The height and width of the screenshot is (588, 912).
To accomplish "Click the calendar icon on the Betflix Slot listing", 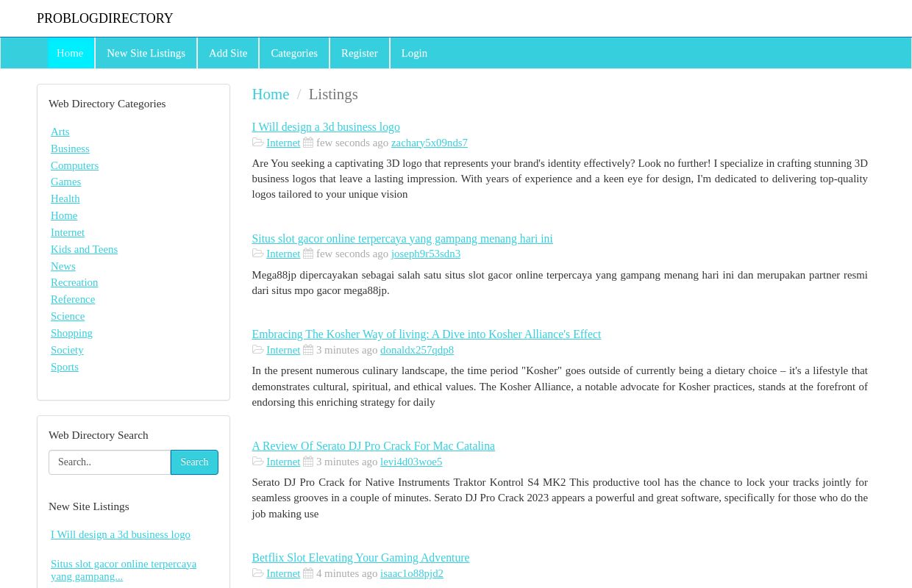I will coord(308,573).
